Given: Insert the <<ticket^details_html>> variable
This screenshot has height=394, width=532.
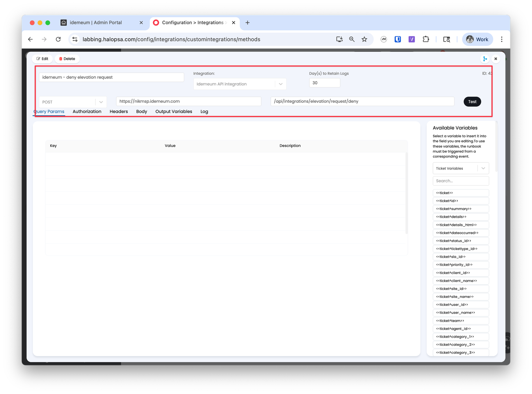Looking at the screenshot, I should tap(461, 225).
